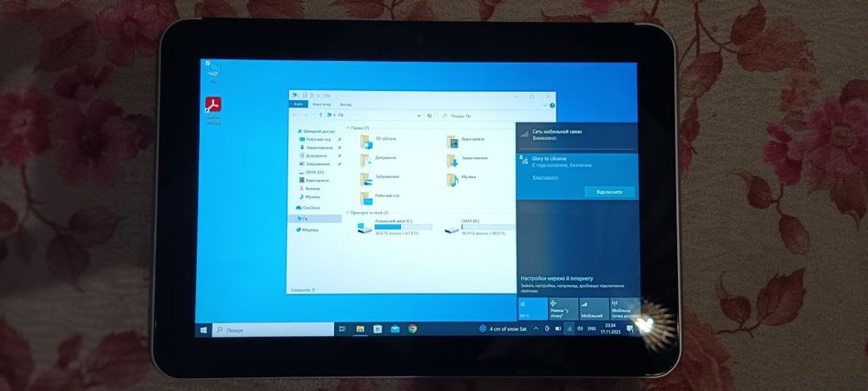Image resolution: width=868 pixels, height=391 pixels.
Task: Select Documents in the navigation pane
Action: (x=312, y=156)
